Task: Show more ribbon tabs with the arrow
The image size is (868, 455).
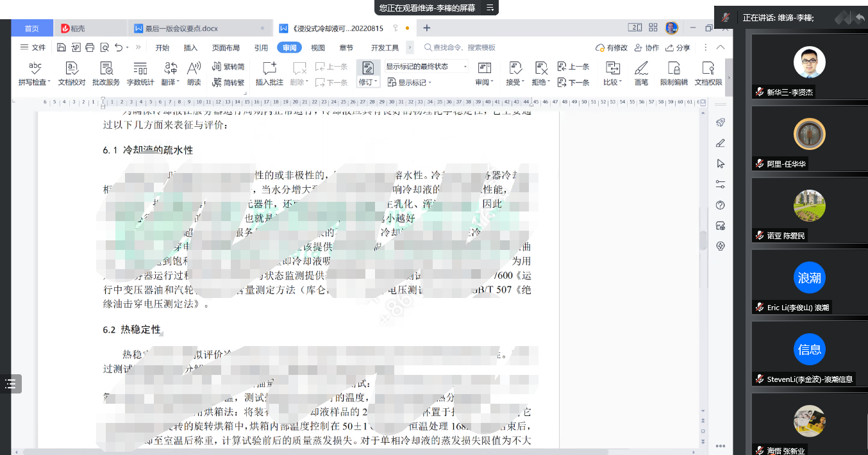Action: point(410,47)
